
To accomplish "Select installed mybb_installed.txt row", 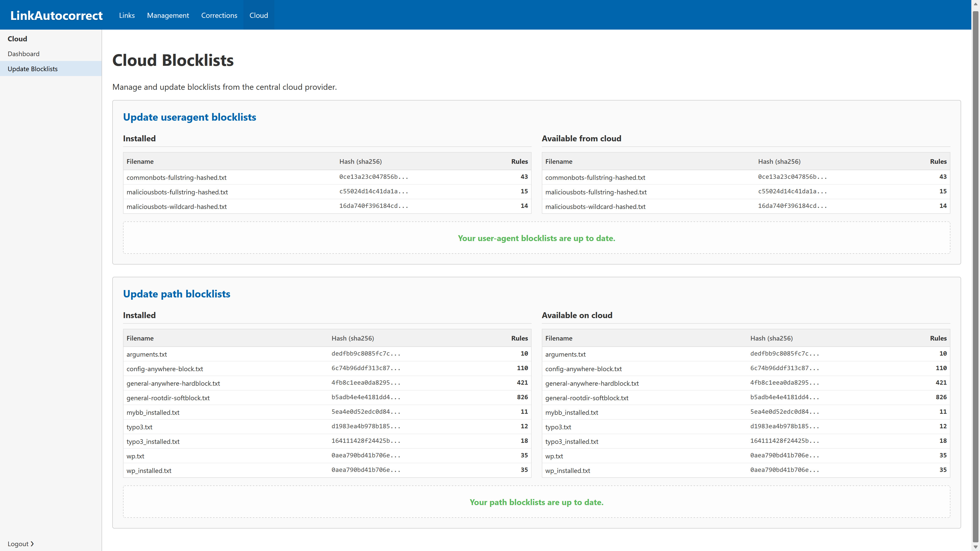I will pos(327,412).
